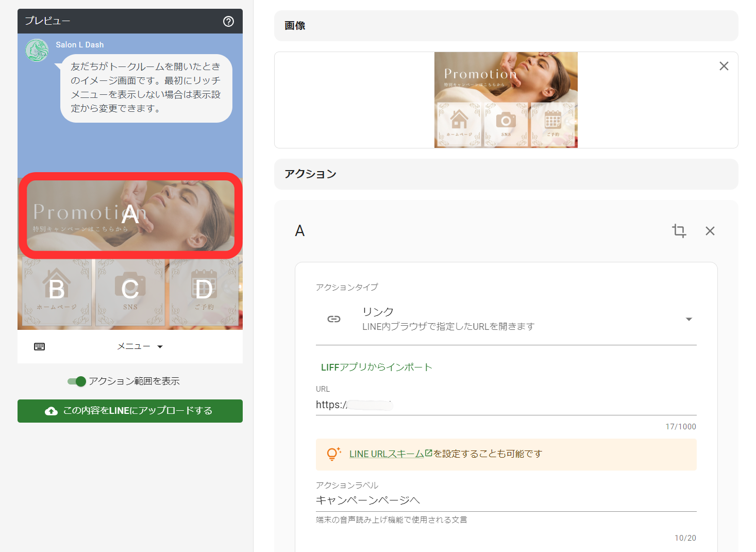Click the upload cloud icon on the green button

[x=51, y=411]
